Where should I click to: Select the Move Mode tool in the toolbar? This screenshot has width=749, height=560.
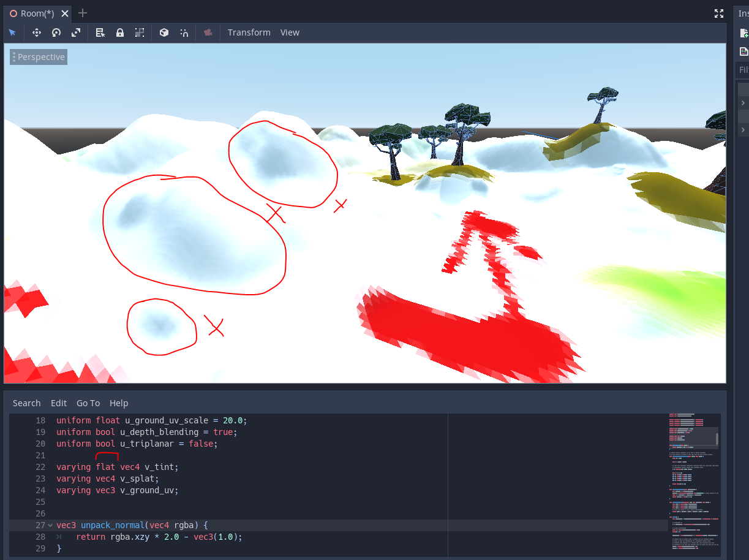pos(37,32)
